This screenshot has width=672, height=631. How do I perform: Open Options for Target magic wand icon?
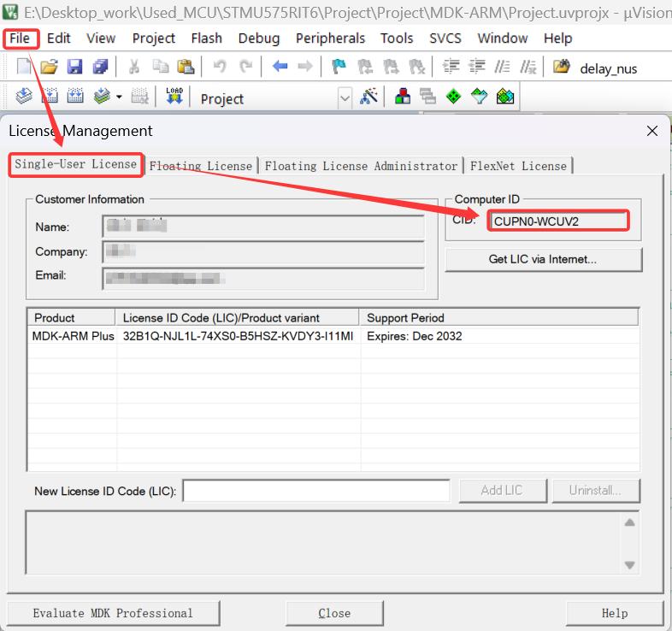pos(369,96)
